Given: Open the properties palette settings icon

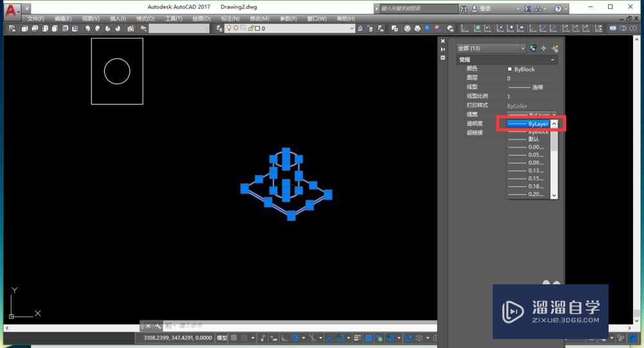Looking at the screenshot, I should tap(443, 58).
